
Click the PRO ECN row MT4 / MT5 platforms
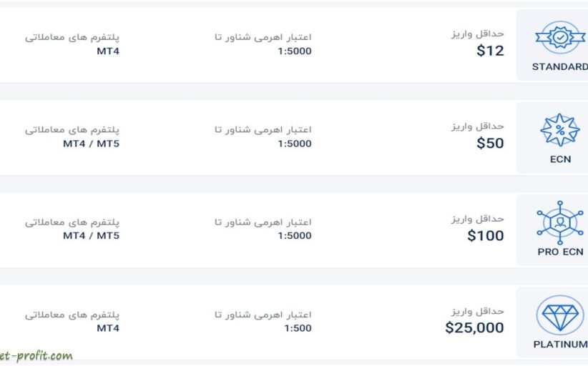91,236
